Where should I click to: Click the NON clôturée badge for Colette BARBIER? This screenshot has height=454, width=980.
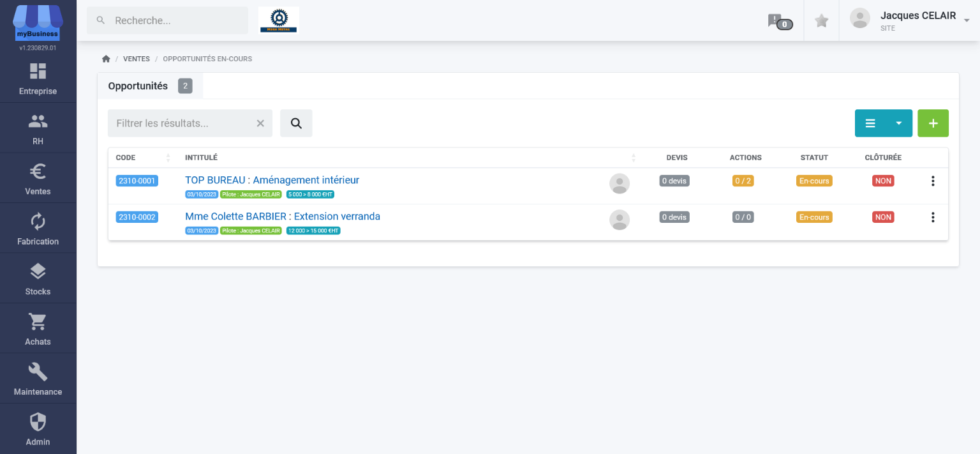(883, 217)
